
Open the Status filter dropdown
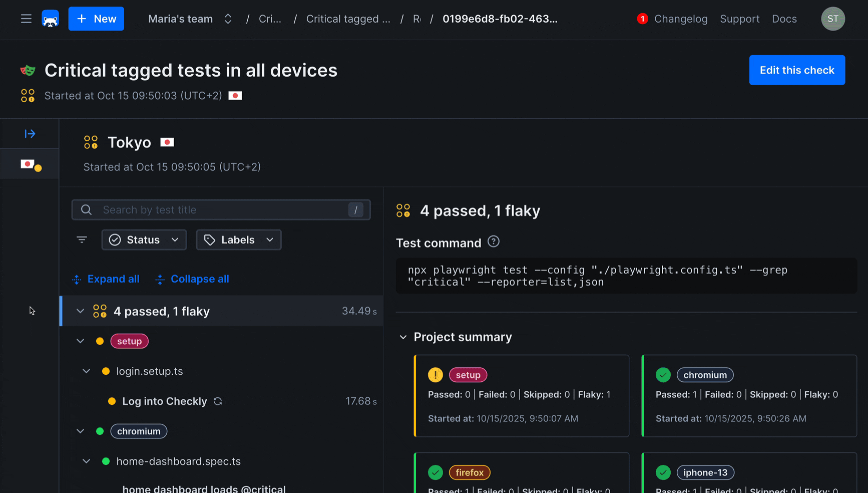click(x=144, y=239)
